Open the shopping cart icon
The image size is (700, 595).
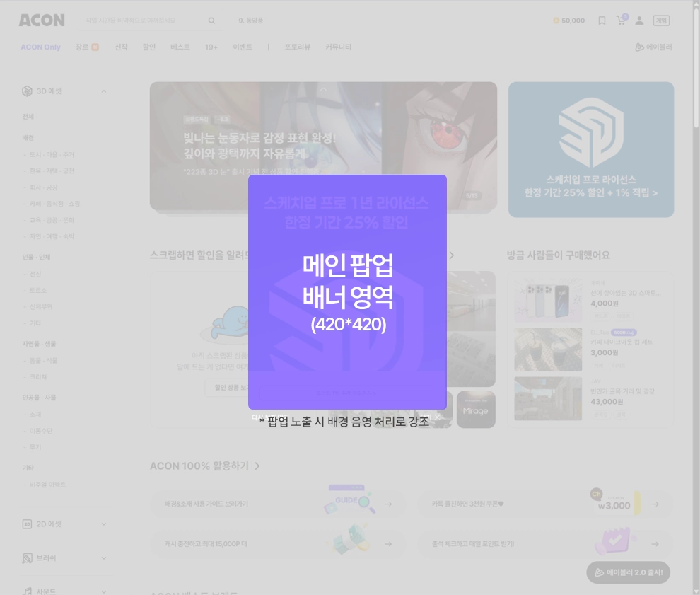point(621,20)
